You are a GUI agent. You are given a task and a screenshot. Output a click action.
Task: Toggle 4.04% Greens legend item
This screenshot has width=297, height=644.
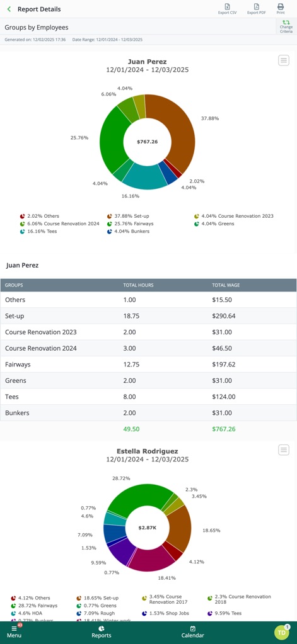coord(214,224)
